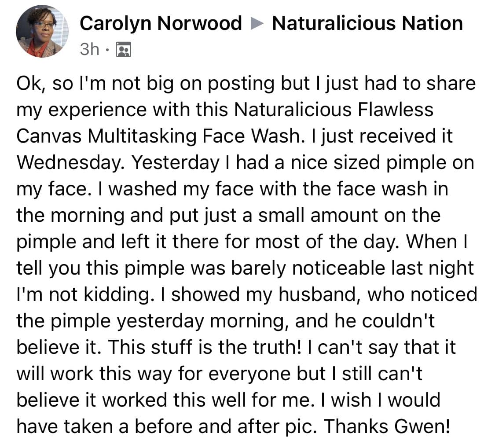This screenshot has width=495, height=448.
Task: Click the arrow icon between author and group
Action: click(x=257, y=23)
